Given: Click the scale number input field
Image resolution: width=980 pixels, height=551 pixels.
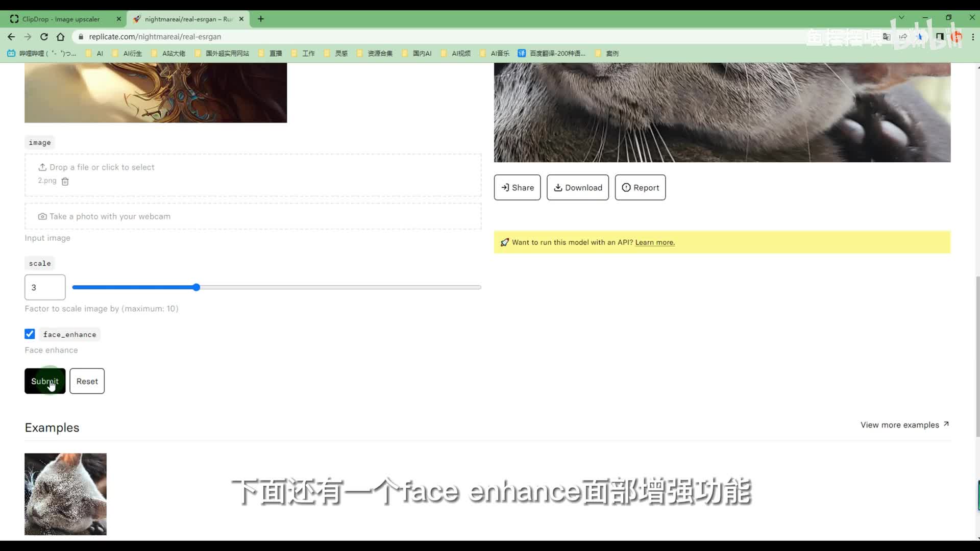Looking at the screenshot, I should tap(45, 288).
